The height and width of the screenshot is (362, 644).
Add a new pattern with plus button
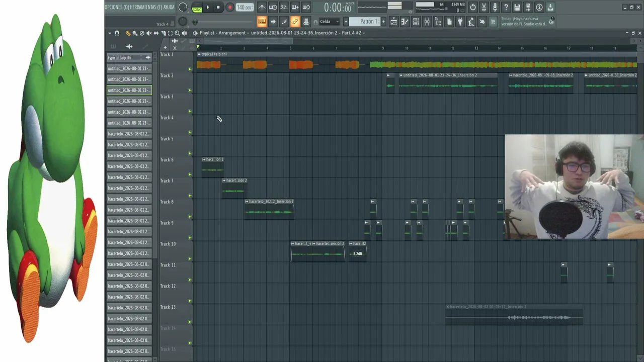(x=383, y=22)
